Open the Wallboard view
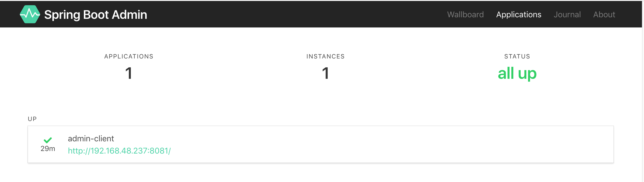The image size is (644, 182). tap(465, 14)
